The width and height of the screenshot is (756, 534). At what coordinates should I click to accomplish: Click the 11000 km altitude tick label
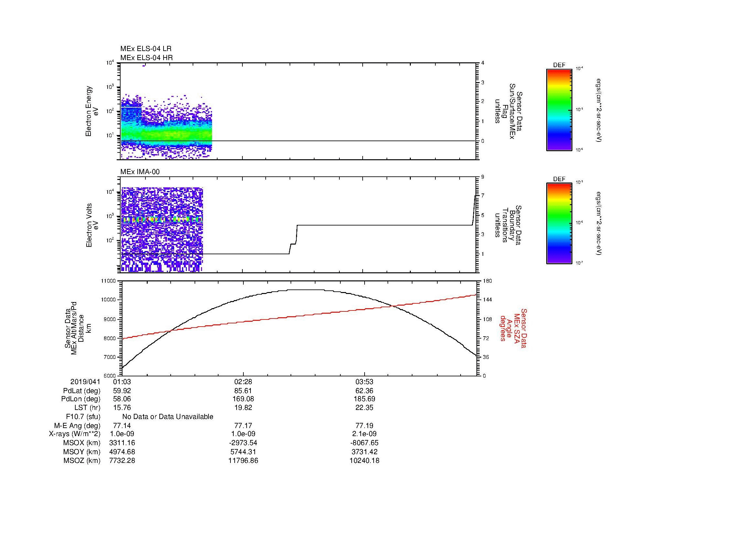109,281
